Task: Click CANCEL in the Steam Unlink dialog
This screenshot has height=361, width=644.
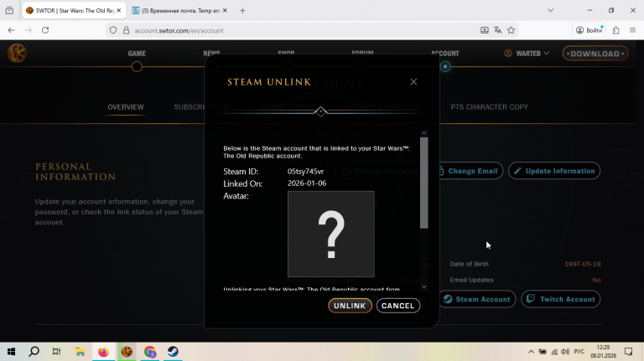Action: (398, 306)
